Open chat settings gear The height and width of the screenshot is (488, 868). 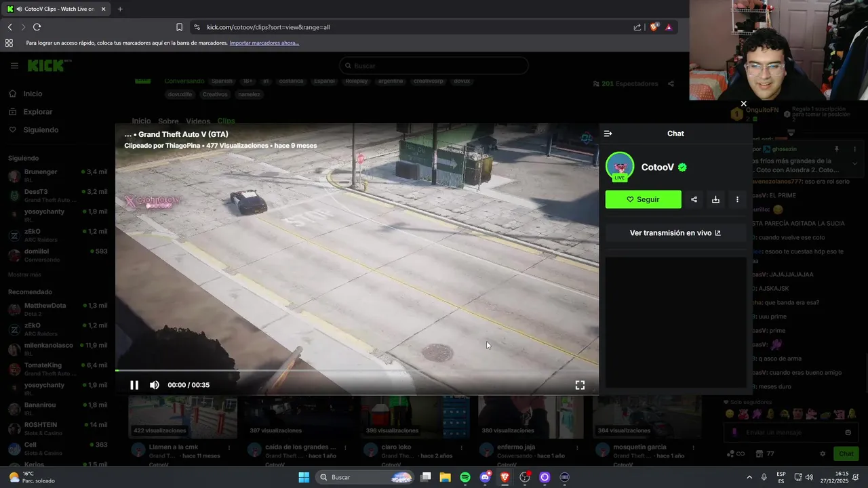823,454
